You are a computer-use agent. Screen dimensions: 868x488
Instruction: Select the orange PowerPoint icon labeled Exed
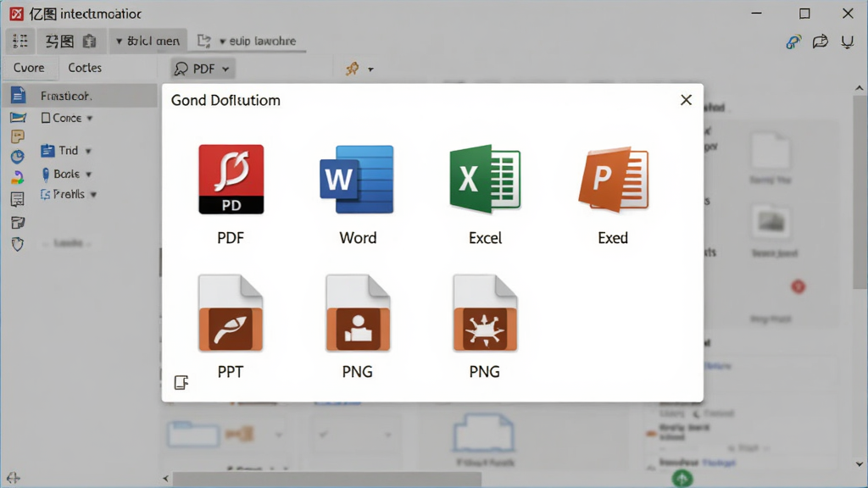[x=613, y=180]
